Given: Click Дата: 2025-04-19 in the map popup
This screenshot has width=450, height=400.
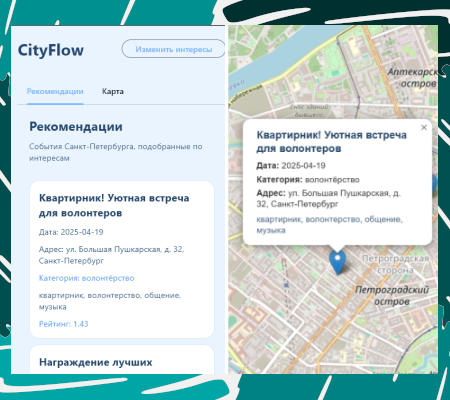Looking at the screenshot, I should pyautogui.click(x=291, y=166).
